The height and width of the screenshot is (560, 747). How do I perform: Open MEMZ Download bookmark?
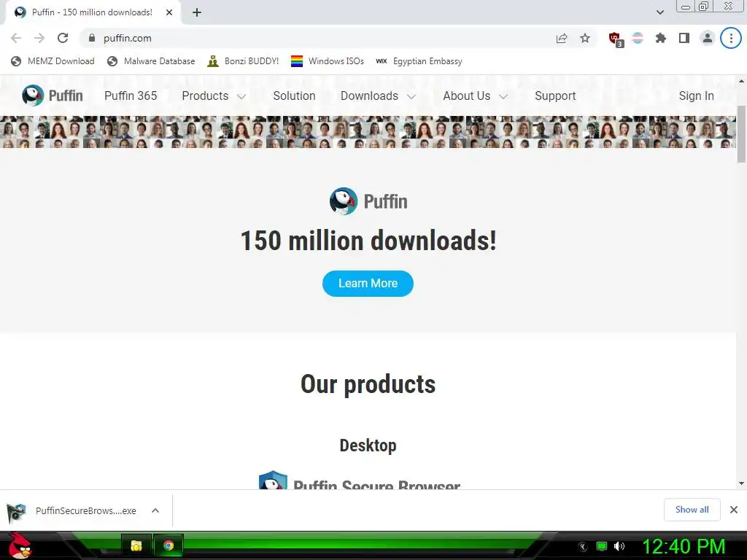53,61
